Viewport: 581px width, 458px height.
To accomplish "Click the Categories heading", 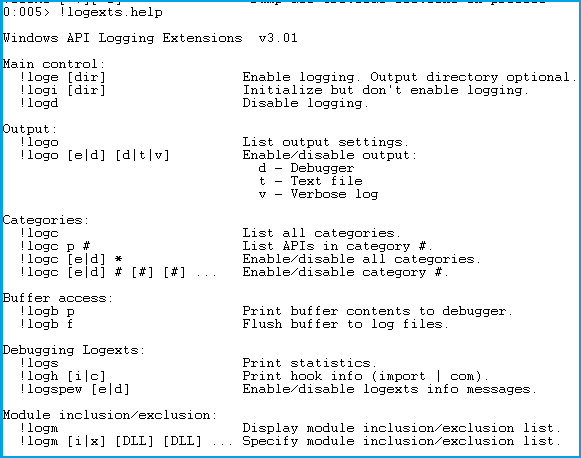I will click(46, 220).
